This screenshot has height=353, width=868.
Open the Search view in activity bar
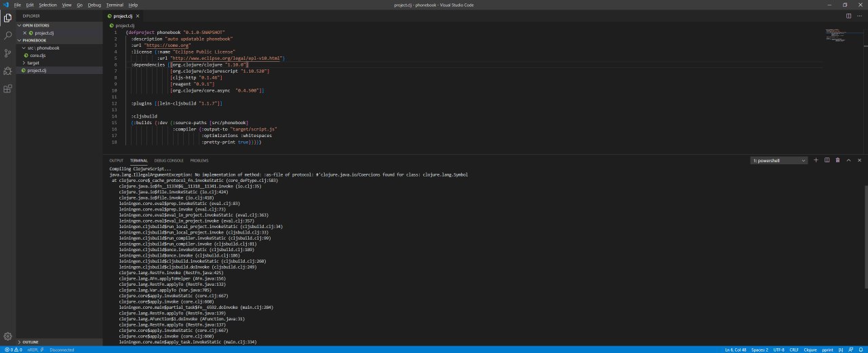[7, 35]
